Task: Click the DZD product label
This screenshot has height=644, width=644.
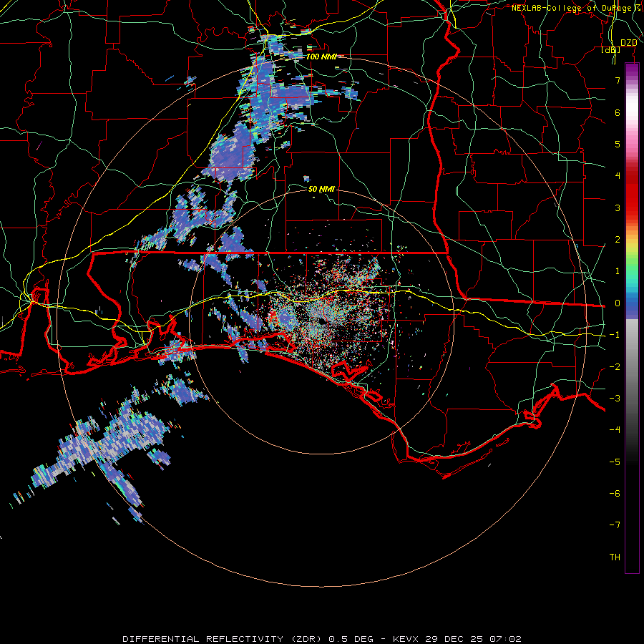Action: (628, 43)
